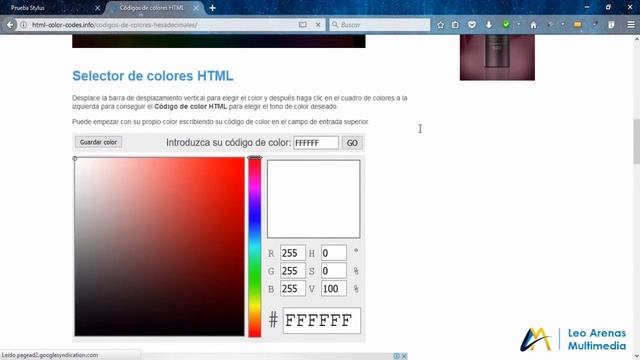Click the sidebar product ad image

pyautogui.click(x=497, y=57)
